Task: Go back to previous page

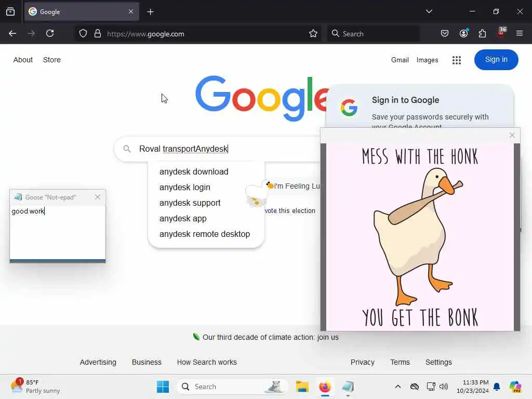Action: [x=12, y=34]
